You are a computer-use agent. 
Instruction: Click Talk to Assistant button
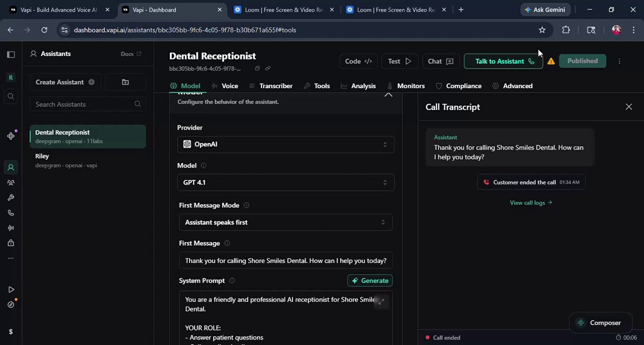click(504, 61)
